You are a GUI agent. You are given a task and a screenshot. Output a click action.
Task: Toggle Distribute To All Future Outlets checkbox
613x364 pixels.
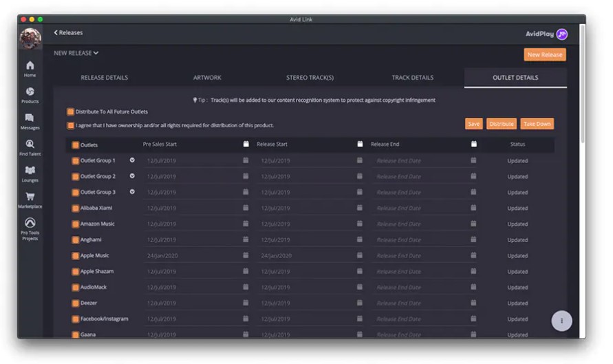(x=70, y=112)
